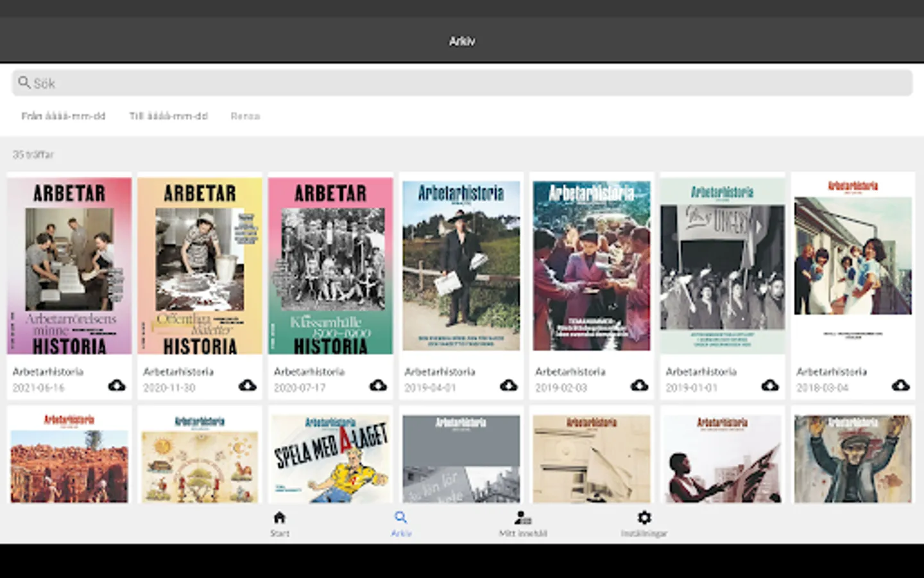The width and height of the screenshot is (924, 578).
Task: Open the 2020-11-30 issue cover
Action: click(x=200, y=266)
